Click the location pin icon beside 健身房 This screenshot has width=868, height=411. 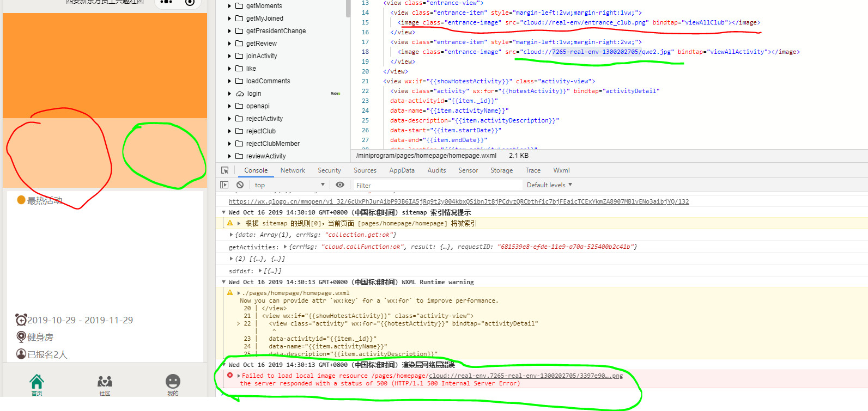[x=21, y=337]
